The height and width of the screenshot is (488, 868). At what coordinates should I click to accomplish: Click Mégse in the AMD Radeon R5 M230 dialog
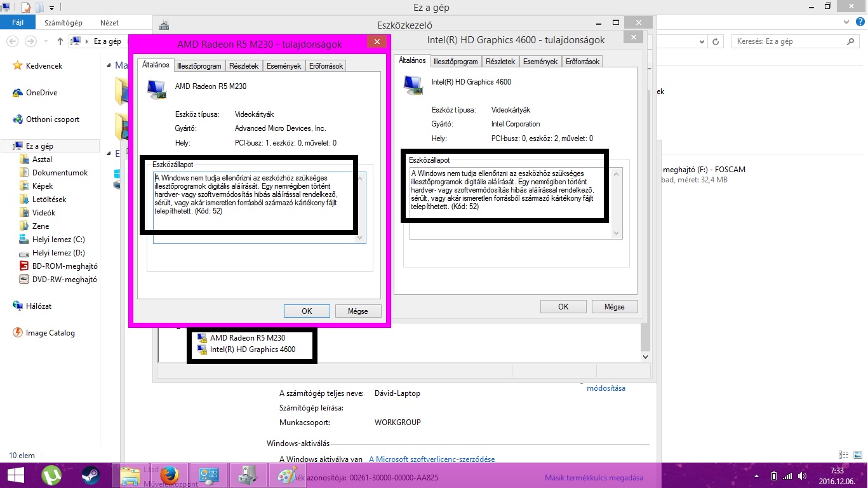pos(358,311)
